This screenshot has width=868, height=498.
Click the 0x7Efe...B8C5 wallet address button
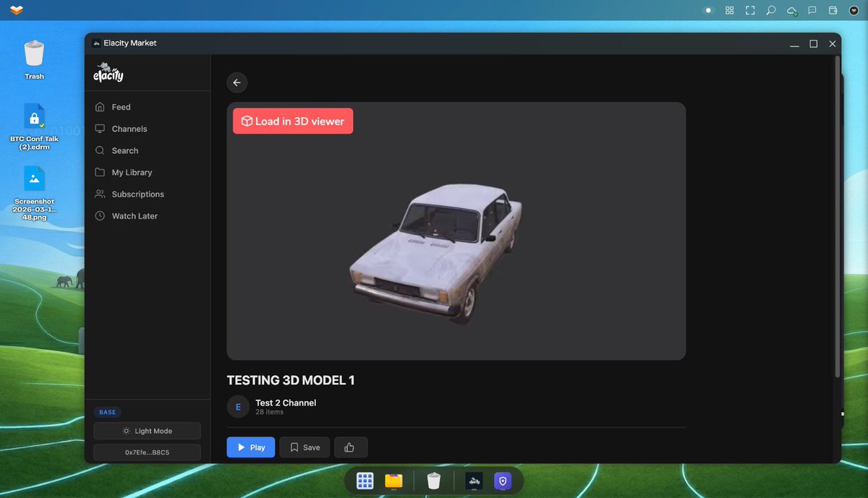pyautogui.click(x=147, y=452)
